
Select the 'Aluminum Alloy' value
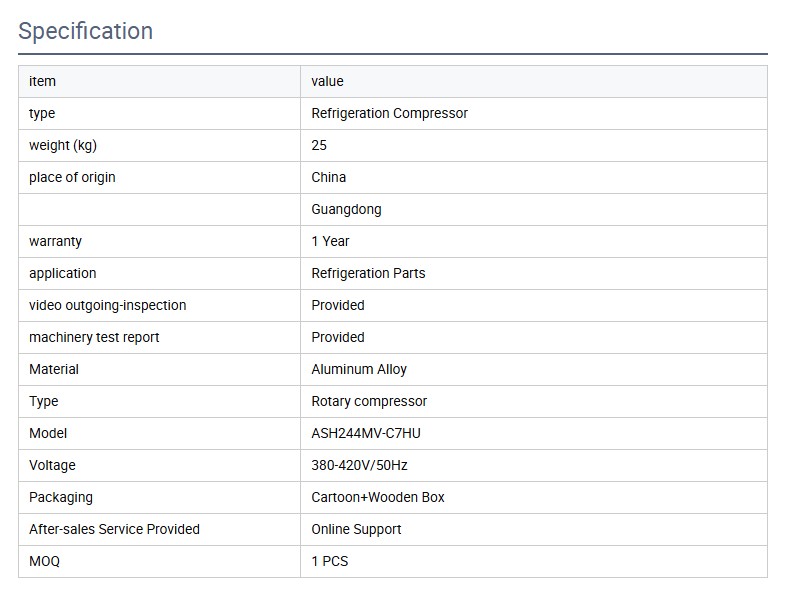point(359,370)
